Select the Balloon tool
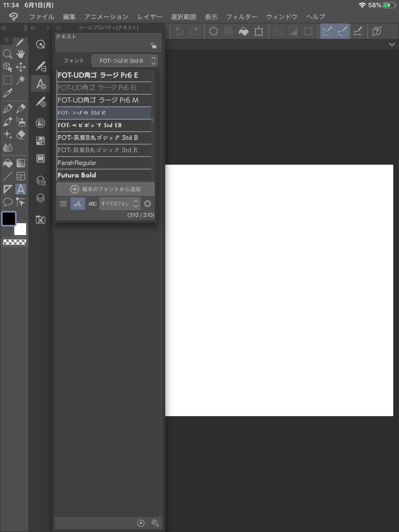The image size is (399, 532). [8, 202]
